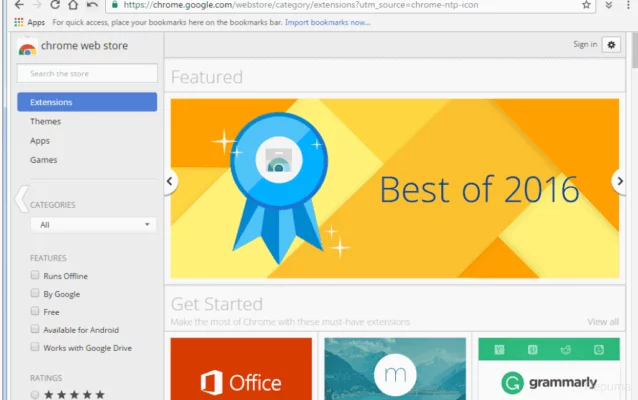Image resolution: width=638 pixels, height=400 pixels.
Task: Open the Best of 2016 banner
Action: 395,188
